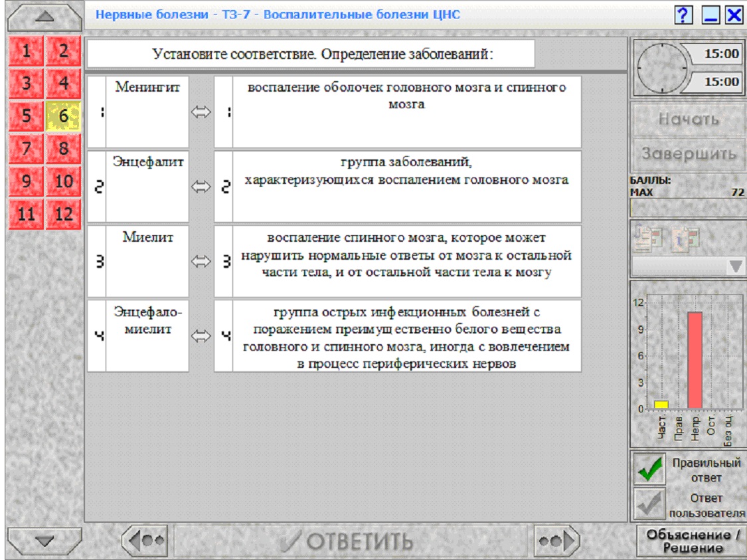Select the Миелит definition answer cell
The width and height of the screenshot is (747, 560).
click(x=398, y=261)
